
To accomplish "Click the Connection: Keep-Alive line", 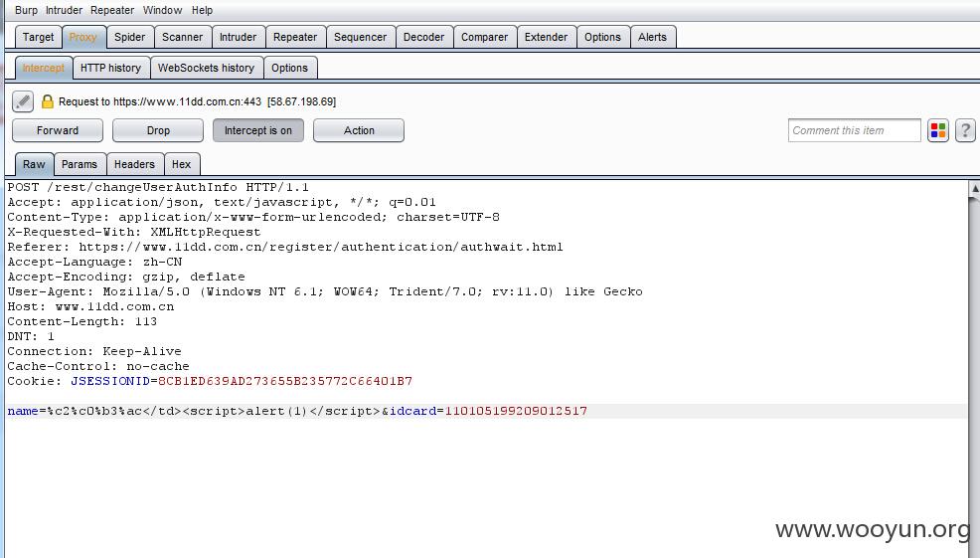I will click(x=94, y=351).
